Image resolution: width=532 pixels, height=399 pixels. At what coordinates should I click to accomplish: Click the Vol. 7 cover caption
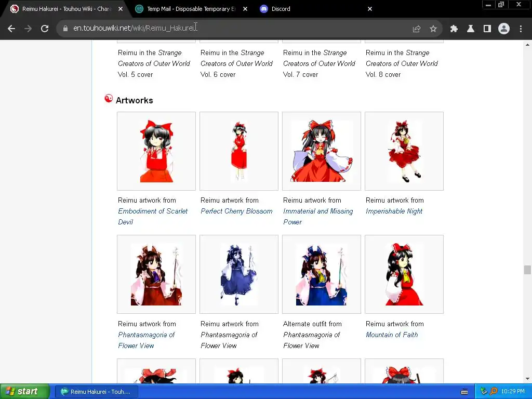(x=319, y=63)
